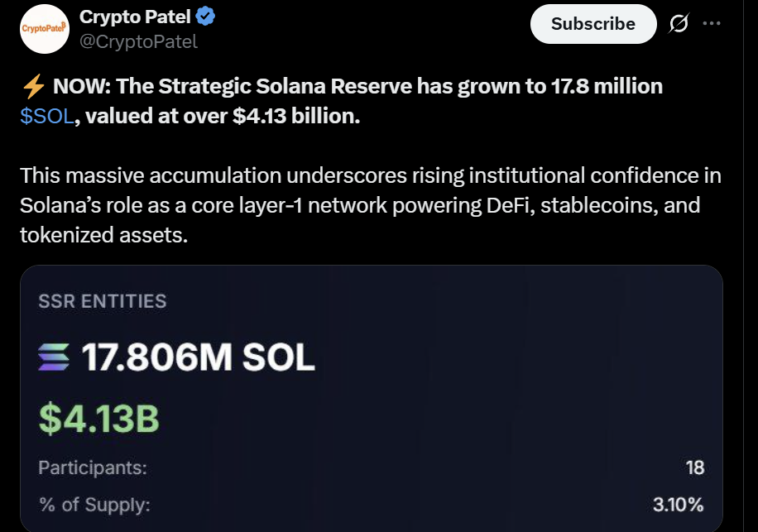Click the 17.806M SOL figure
The image size is (758, 532).
[198, 357]
